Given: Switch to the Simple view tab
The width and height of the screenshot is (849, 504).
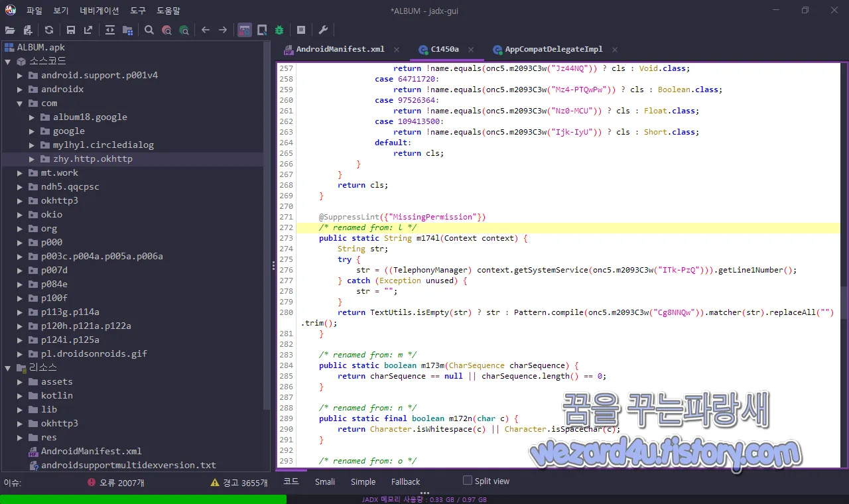Looking at the screenshot, I should coord(363,482).
